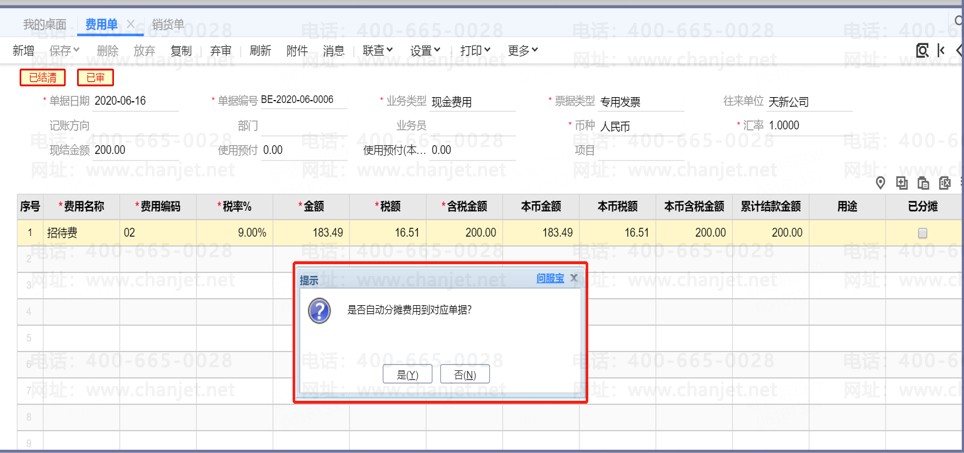This screenshot has width=964, height=453.
Task: Click the add row icon above the table
Action: (902, 183)
